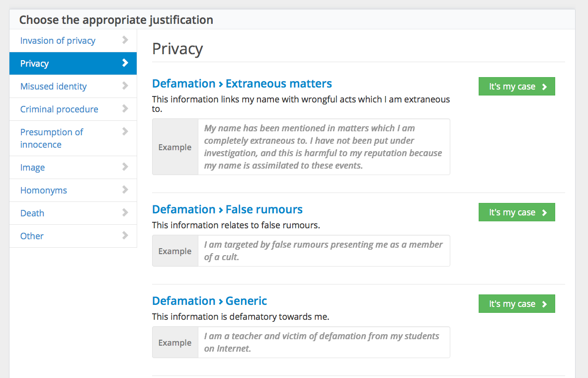Switch to Criminal procedure justifications

click(59, 109)
